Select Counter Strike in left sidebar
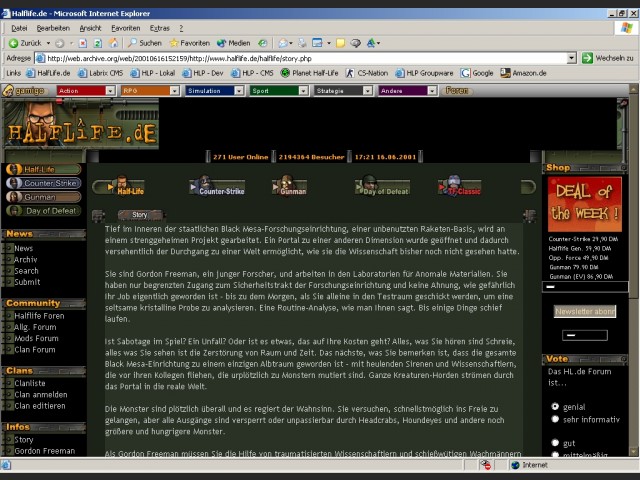The image size is (640, 480). 44,183
